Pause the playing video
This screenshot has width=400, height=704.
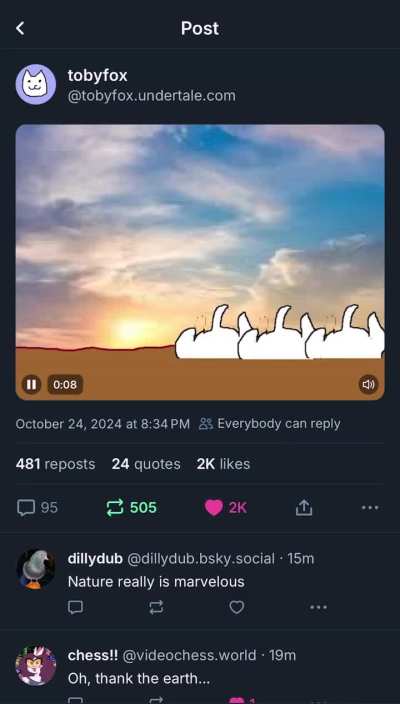(x=31, y=384)
